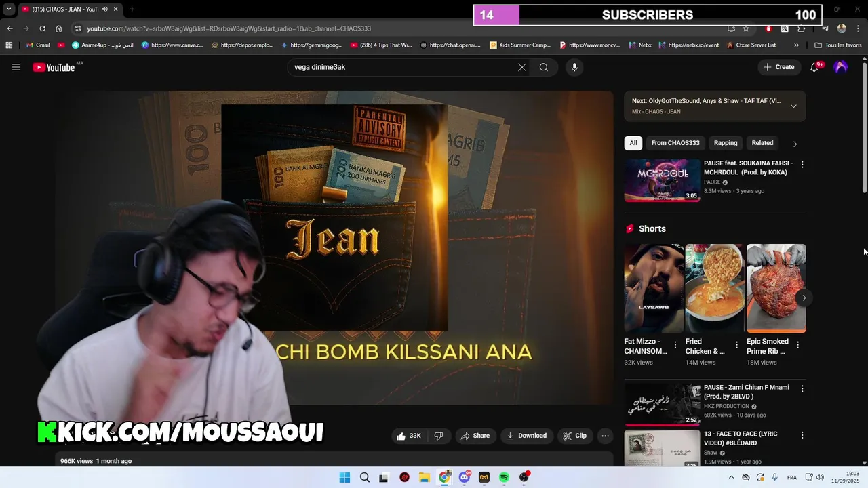Viewport: 868px width, 488px height.
Task: Show more filter chips with right chevron
Action: pyautogui.click(x=795, y=144)
